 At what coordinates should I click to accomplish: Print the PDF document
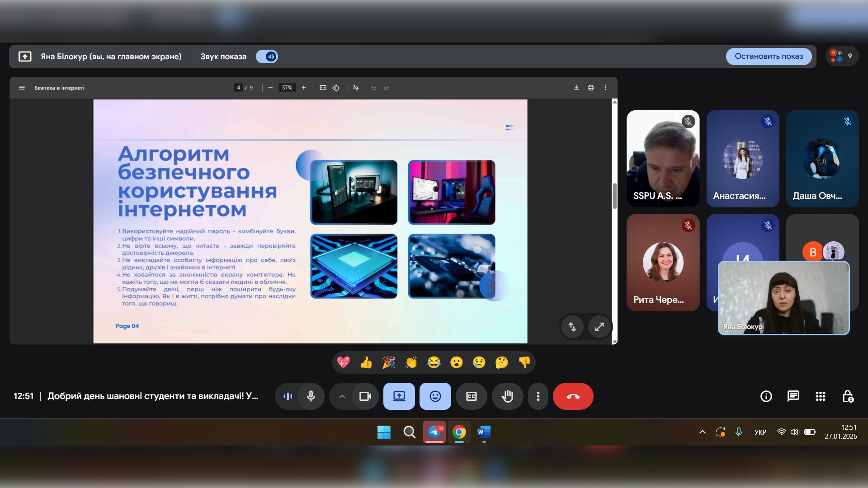pos(591,88)
